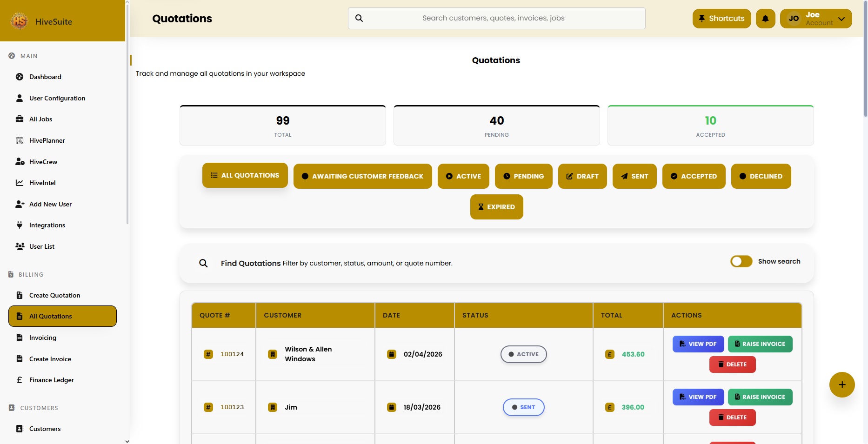
Task: Switch to the DRAFT quotations filter tab
Action: (582, 176)
